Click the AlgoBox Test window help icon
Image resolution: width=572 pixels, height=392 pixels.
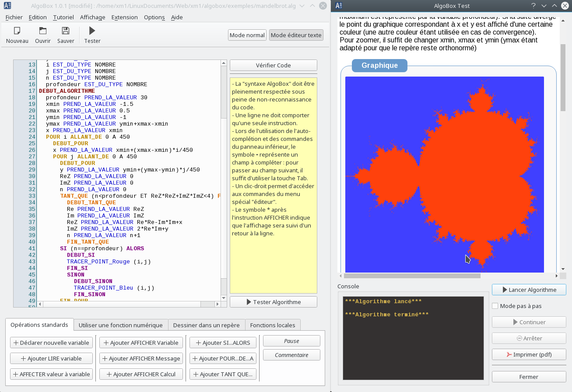click(533, 6)
